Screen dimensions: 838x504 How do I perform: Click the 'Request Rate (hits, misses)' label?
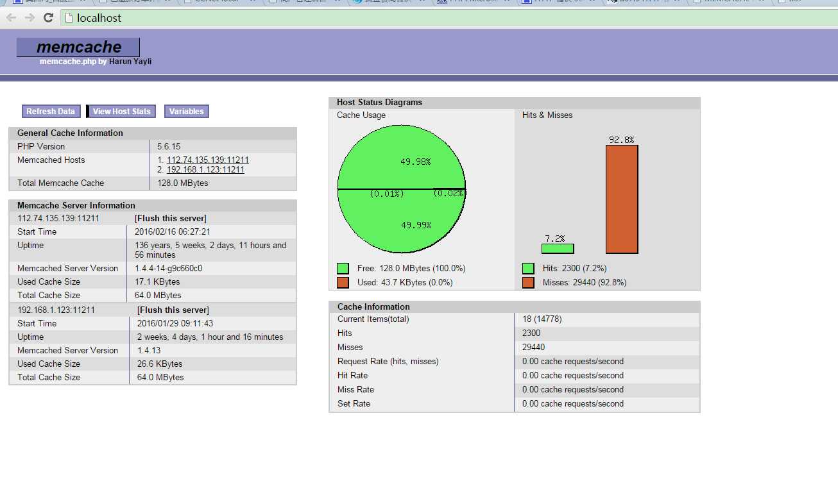(x=388, y=361)
